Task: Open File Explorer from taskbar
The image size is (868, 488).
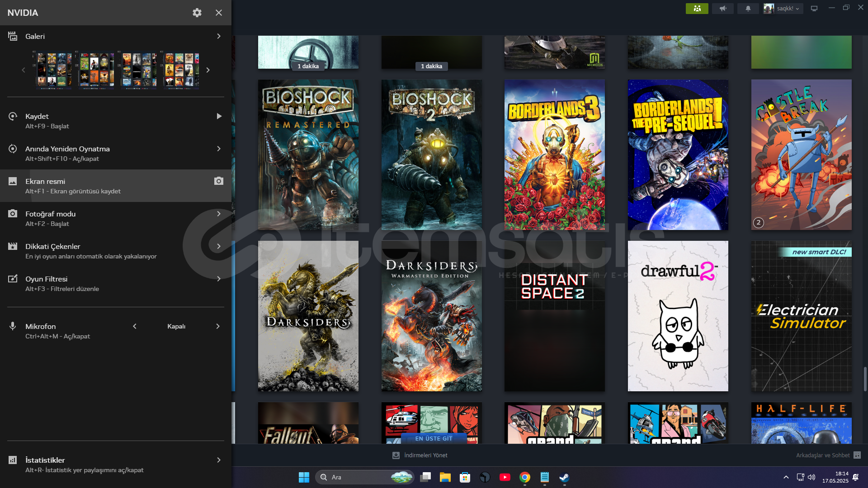Action: 445,477
